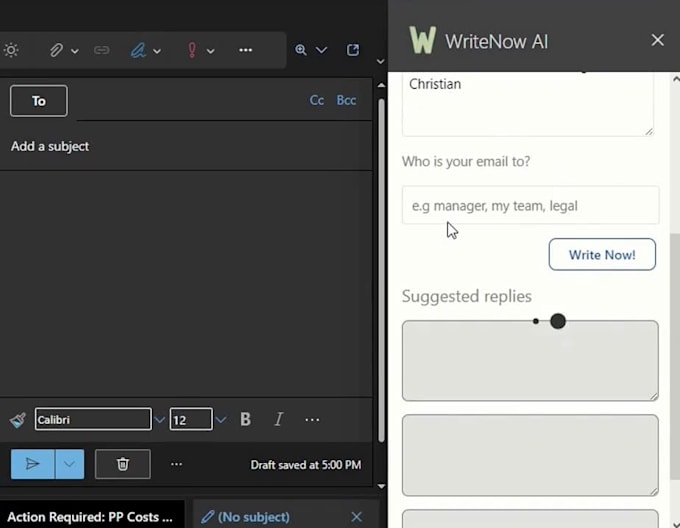Toggle bold formatting
The height and width of the screenshot is (528, 680).
click(x=245, y=419)
